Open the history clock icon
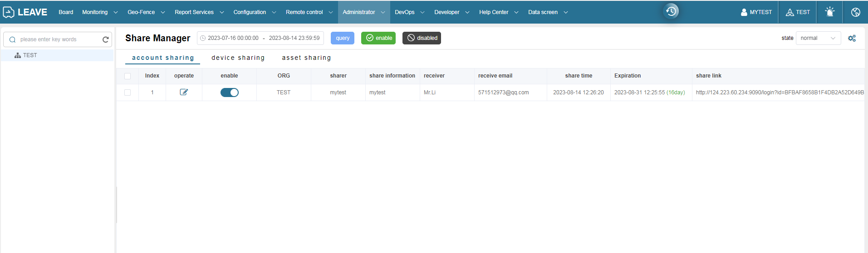 pos(671,11)
